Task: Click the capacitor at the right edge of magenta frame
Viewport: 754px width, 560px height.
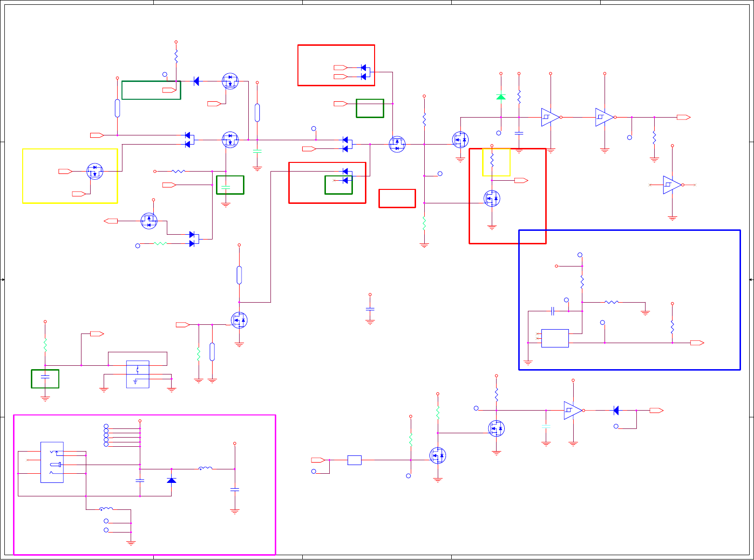Action: coord(235,490)
